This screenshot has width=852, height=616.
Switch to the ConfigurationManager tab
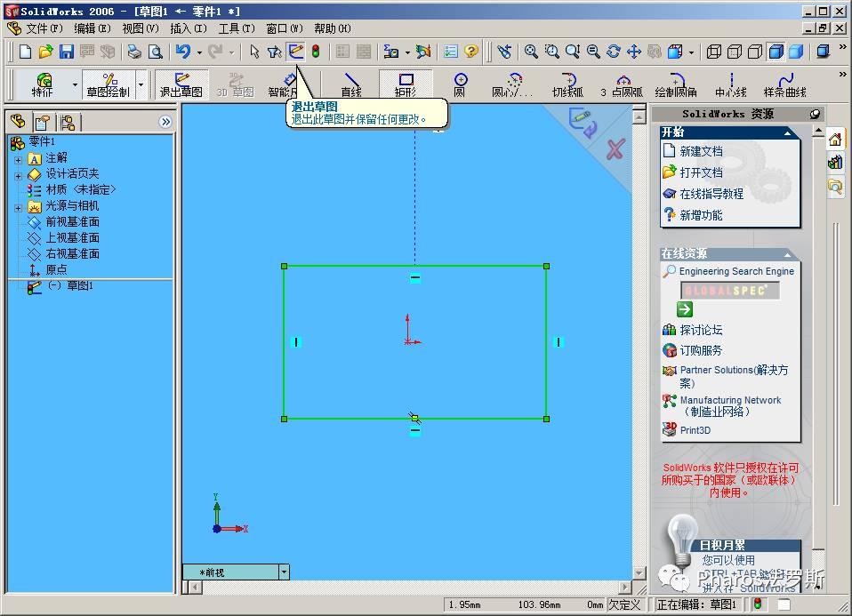pyautogui.click(x=68, y=122)
